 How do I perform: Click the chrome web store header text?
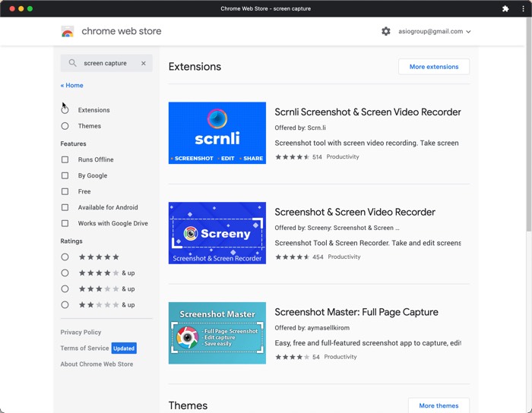122,31
